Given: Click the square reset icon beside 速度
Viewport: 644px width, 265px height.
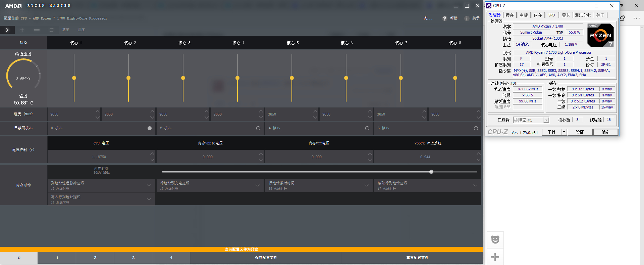Looking at the screenshot, I should 51,30.
